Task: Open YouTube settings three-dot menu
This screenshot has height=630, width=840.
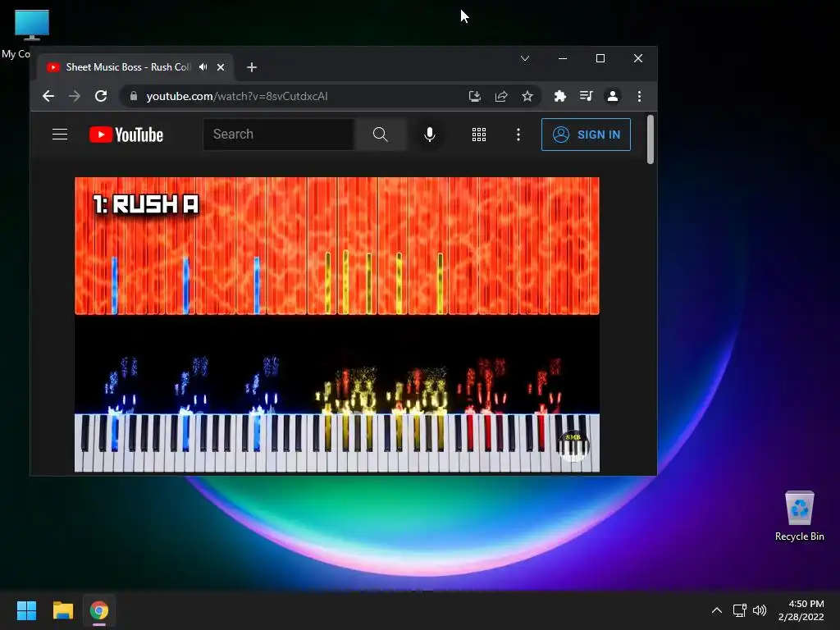Action: pos(518,135)
